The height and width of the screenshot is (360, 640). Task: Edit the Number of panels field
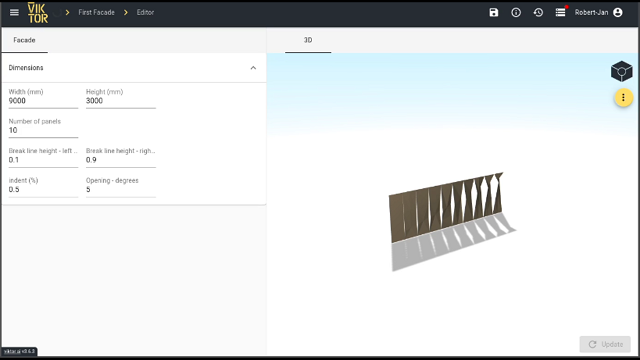(43, 130)
